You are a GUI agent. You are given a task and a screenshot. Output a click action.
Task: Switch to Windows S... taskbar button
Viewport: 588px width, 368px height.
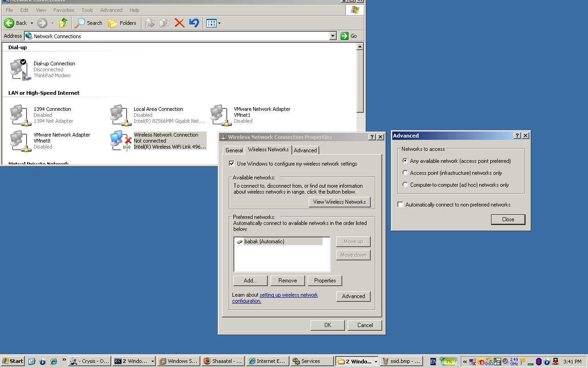pos(178,361)
